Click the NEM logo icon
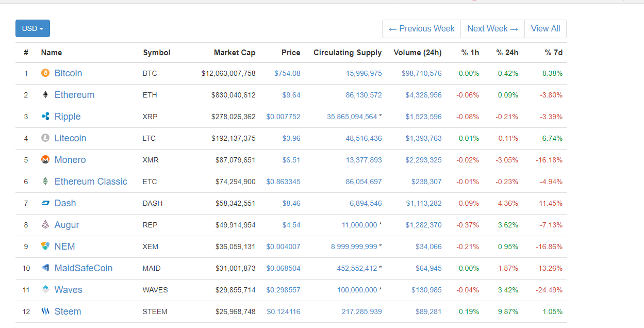The image size is (644, 328). (x=45, y=247)
